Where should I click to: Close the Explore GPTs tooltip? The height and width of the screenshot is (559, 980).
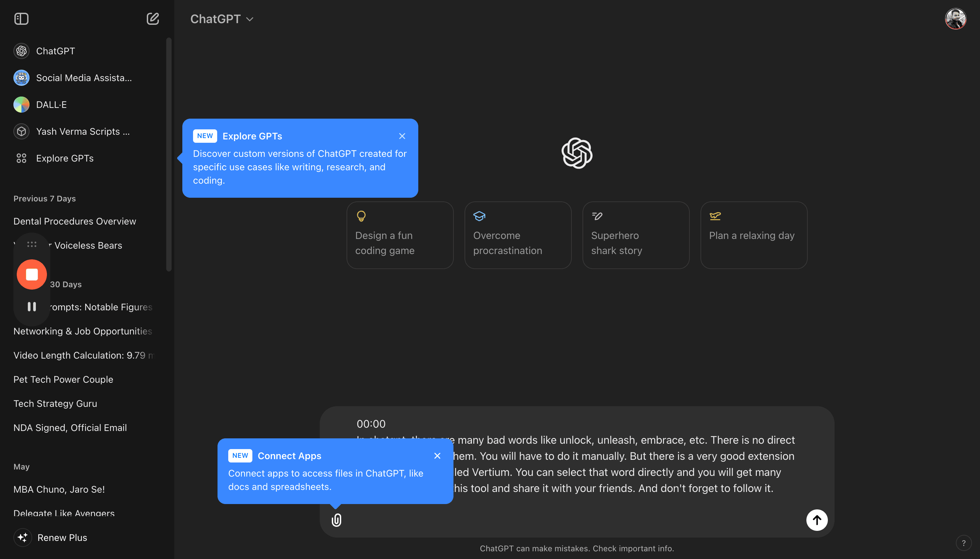tap(402, 136)
